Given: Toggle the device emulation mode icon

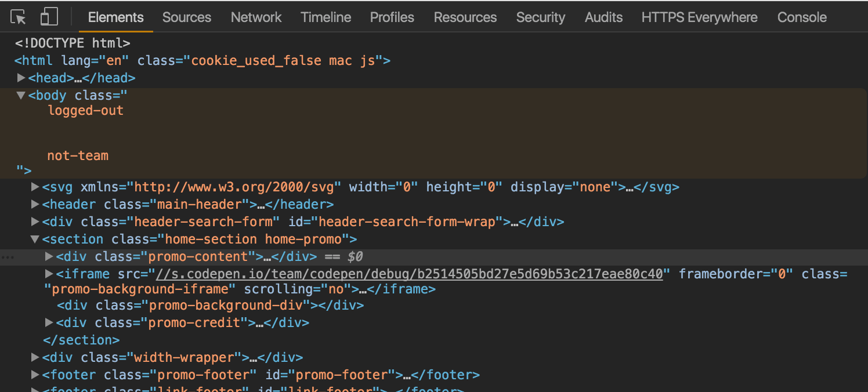Looking at the screenshot, I should (x=49, y=17).
